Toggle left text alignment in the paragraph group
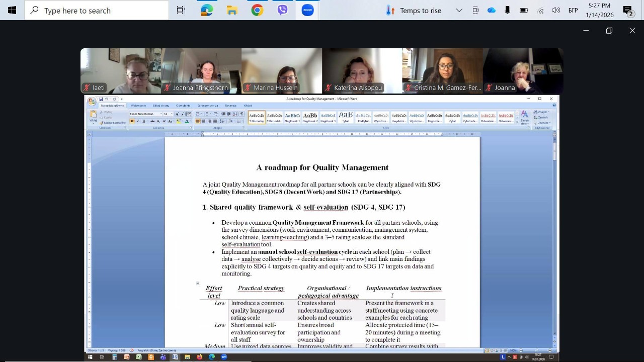 (198, 121)
